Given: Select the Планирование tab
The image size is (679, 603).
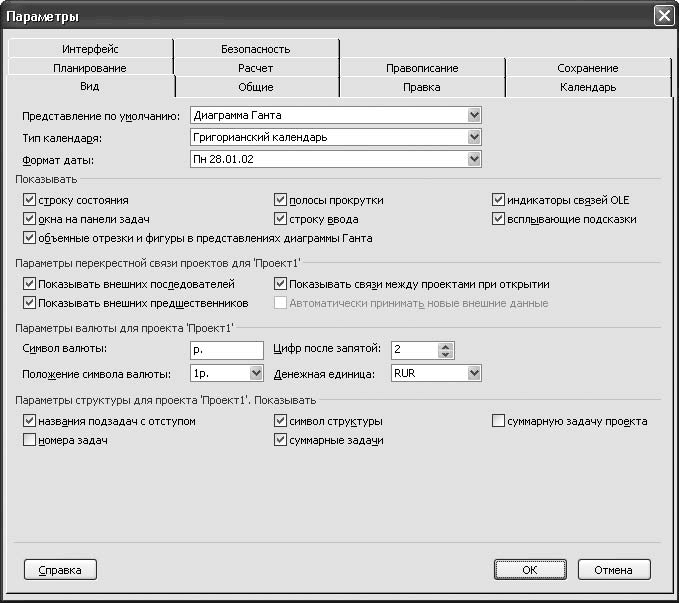Looking at the screenshot, I should point(90,68).
